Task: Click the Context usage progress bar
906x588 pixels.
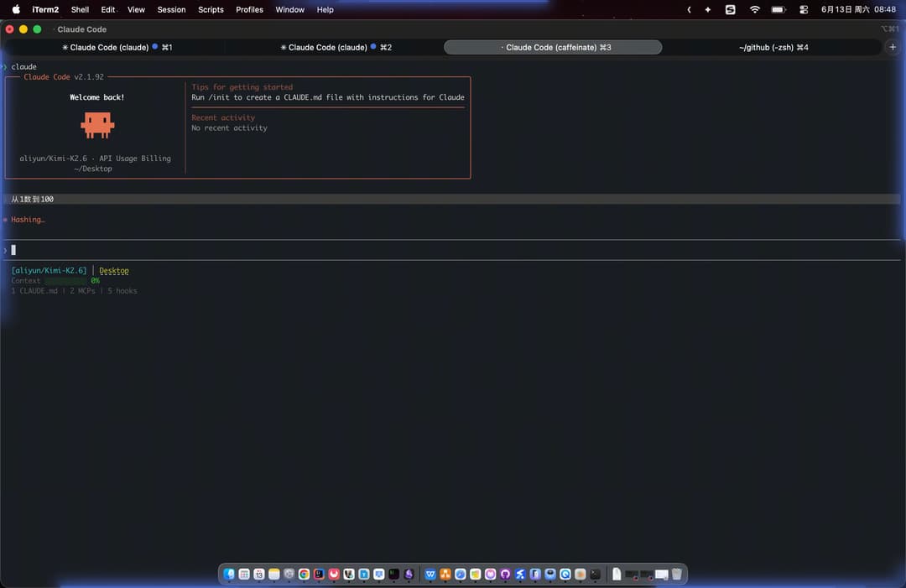Action: (66, 281)
